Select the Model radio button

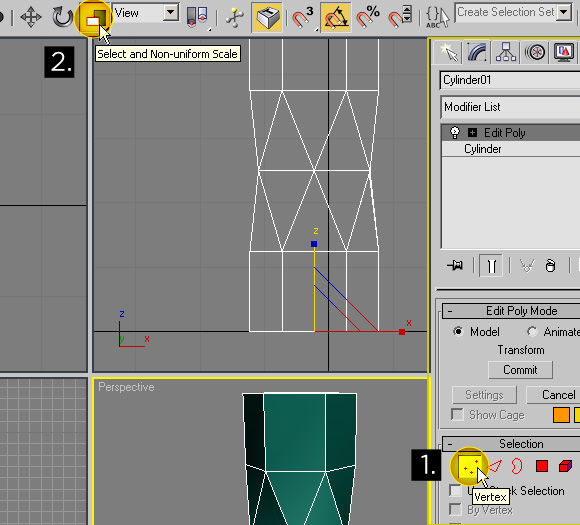pos(458,332)
